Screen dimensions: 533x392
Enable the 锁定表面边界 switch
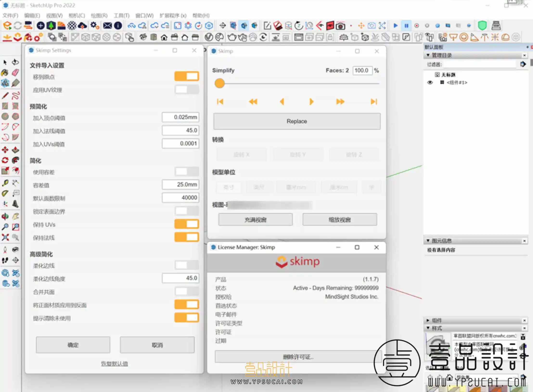[187, 211]
